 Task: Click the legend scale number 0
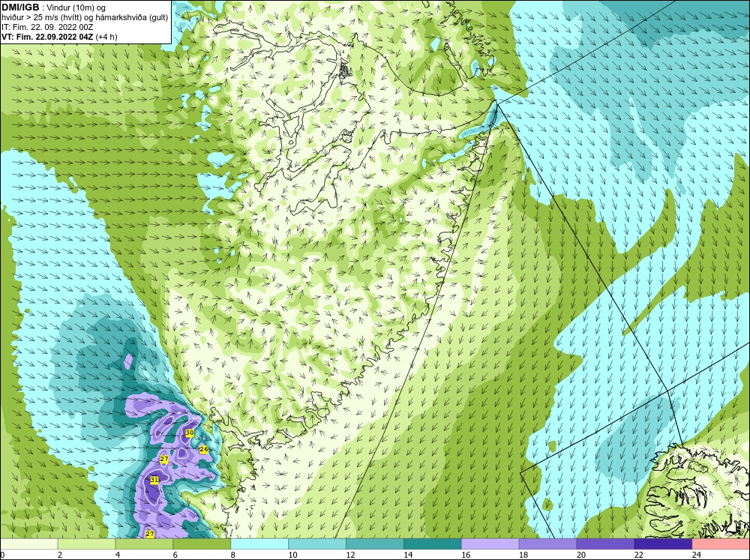[2, 555]
